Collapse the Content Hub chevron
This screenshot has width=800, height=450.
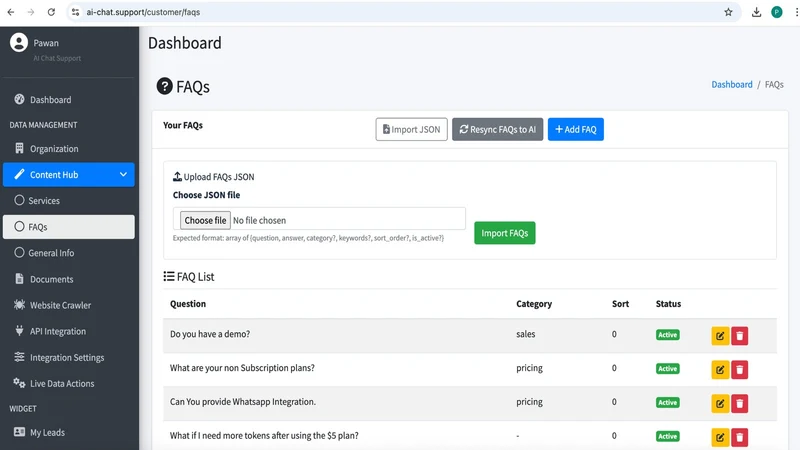(x=123, y=174)
